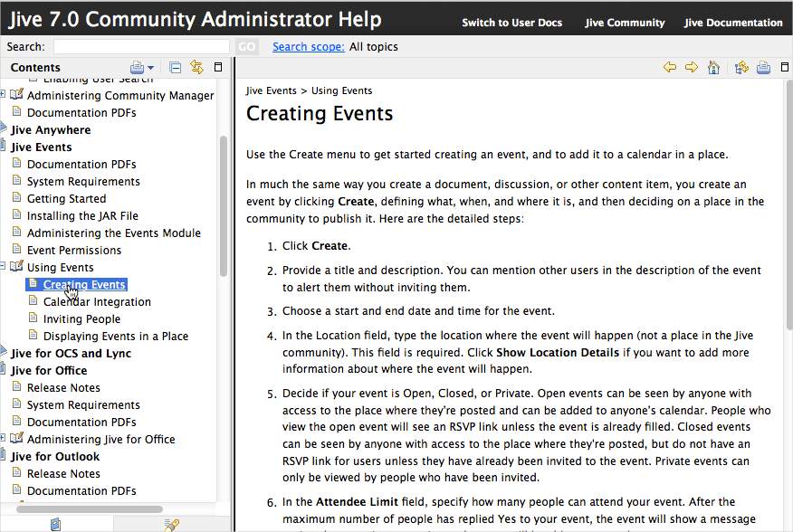793x532 pixels.
Task: Maximize the Contents pane
Action: 218,67
